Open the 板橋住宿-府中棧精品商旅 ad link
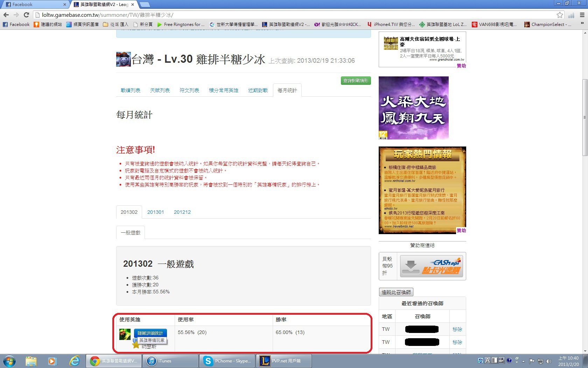This screenshot has width=588, height=368. [412, 168]
